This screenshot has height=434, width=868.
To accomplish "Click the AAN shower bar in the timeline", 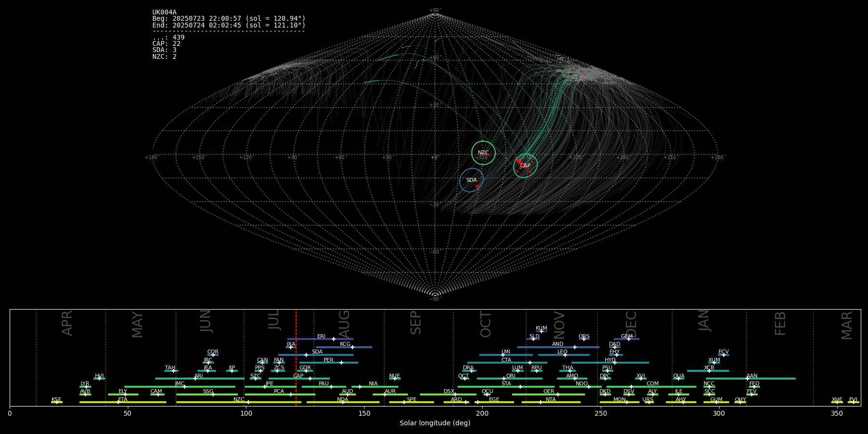I will click(x=751, y=379).
